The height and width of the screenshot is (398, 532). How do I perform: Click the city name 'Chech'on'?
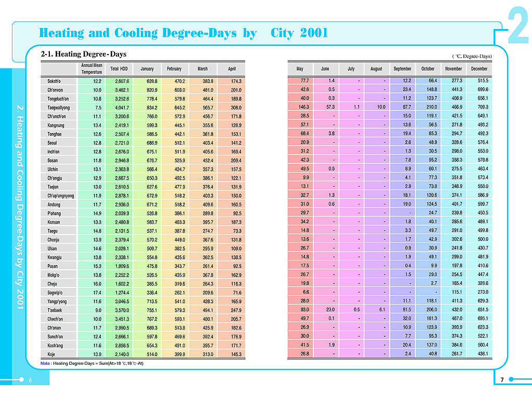coord(55,319)
